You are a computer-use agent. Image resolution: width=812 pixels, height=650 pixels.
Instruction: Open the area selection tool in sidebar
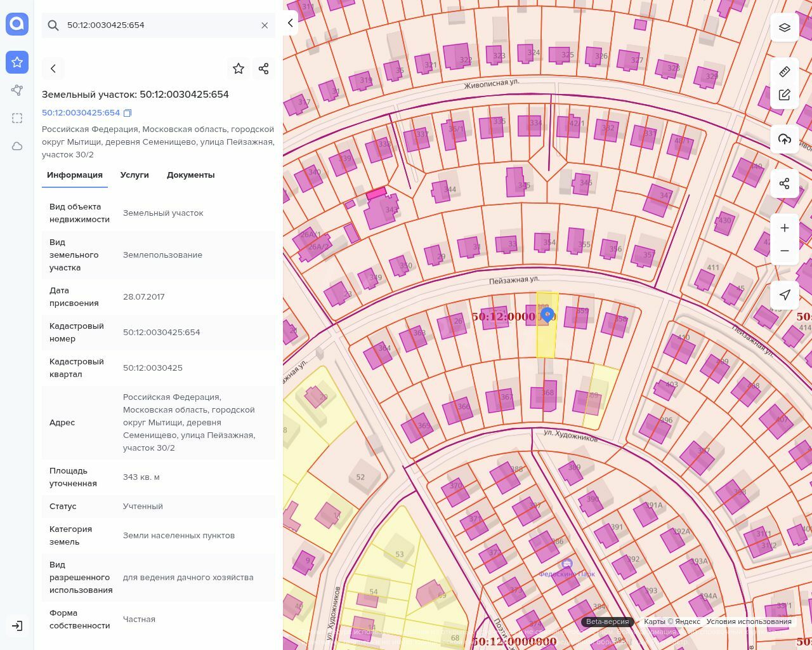coord(17,118)
